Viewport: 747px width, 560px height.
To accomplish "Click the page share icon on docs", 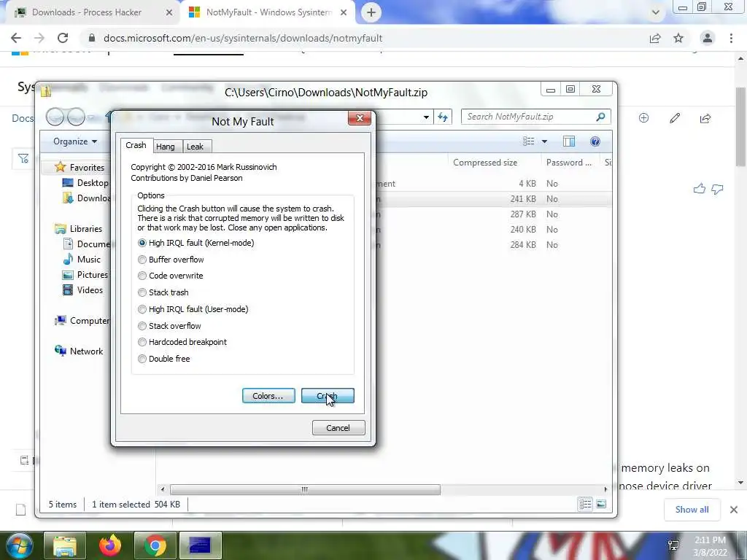I will (705, 117).
